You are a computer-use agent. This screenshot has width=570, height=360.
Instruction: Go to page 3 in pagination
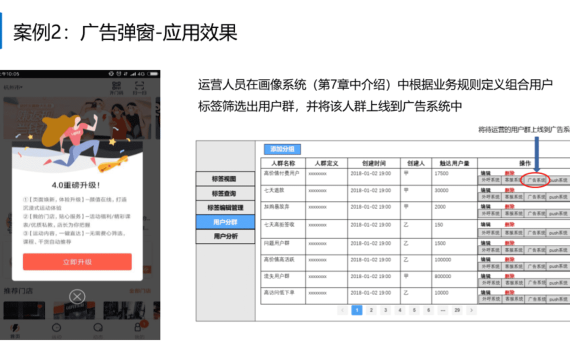[385, 310]
